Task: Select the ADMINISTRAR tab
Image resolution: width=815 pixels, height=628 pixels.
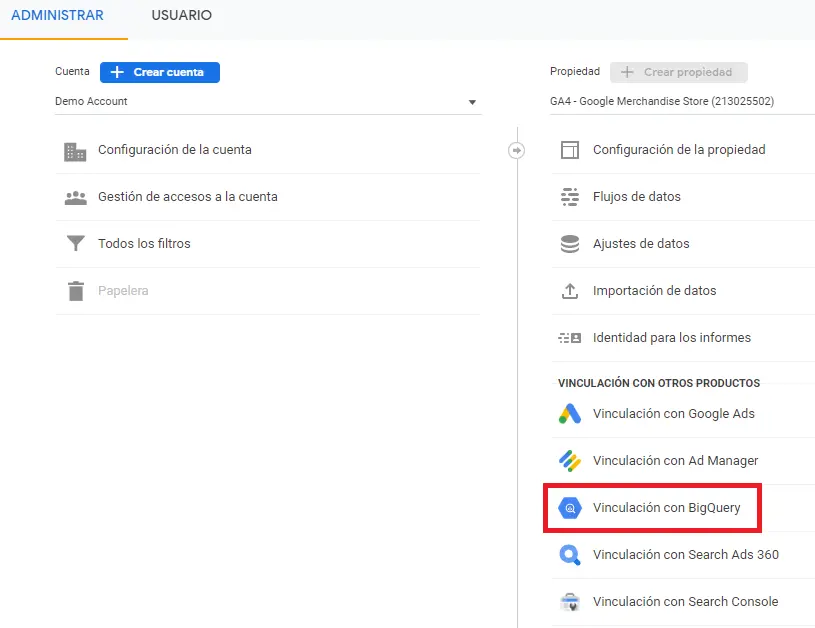Action: tap(57, 15)
